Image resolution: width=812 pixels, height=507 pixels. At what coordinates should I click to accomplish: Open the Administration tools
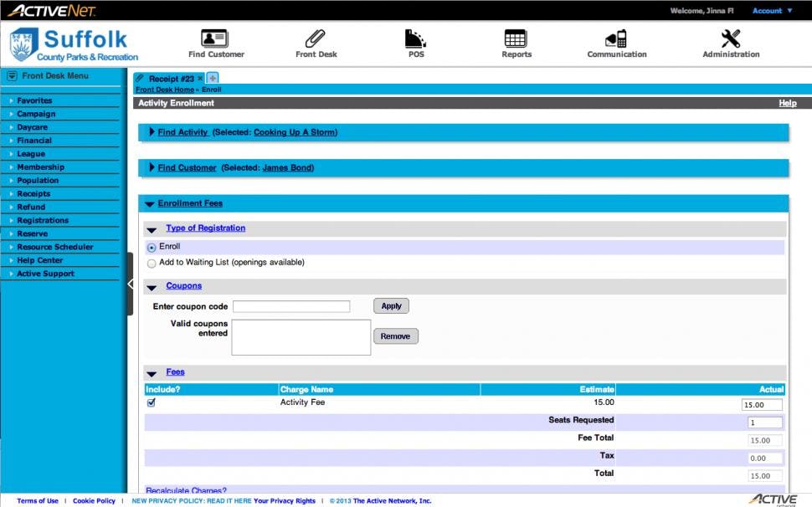(729, 39)
